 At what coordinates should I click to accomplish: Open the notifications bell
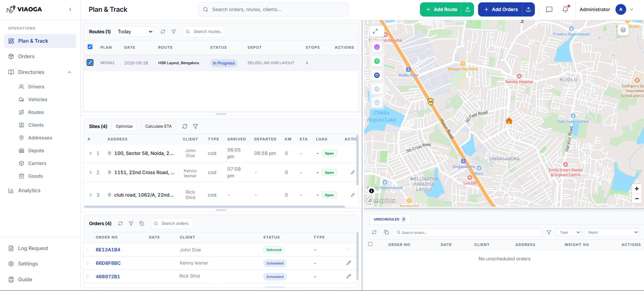[x=566, y=9]
